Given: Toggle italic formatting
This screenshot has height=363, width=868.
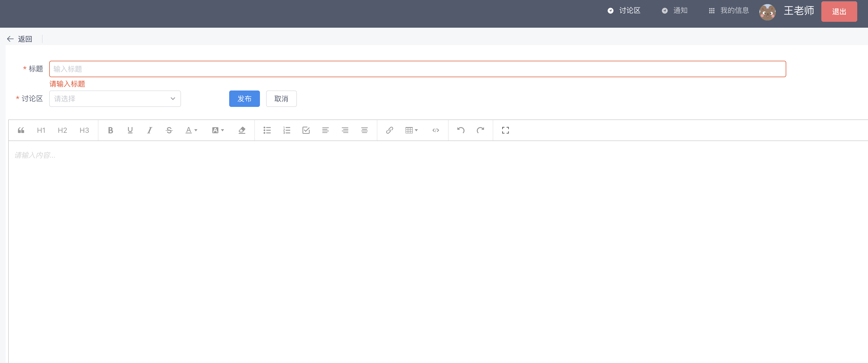Looking at the screenshot, I should 150,130.
